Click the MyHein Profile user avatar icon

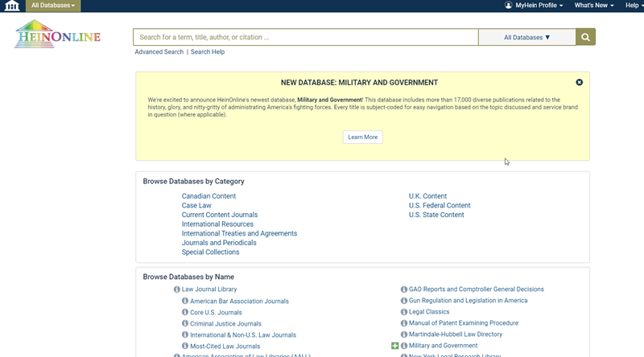(x=509, y=6)
